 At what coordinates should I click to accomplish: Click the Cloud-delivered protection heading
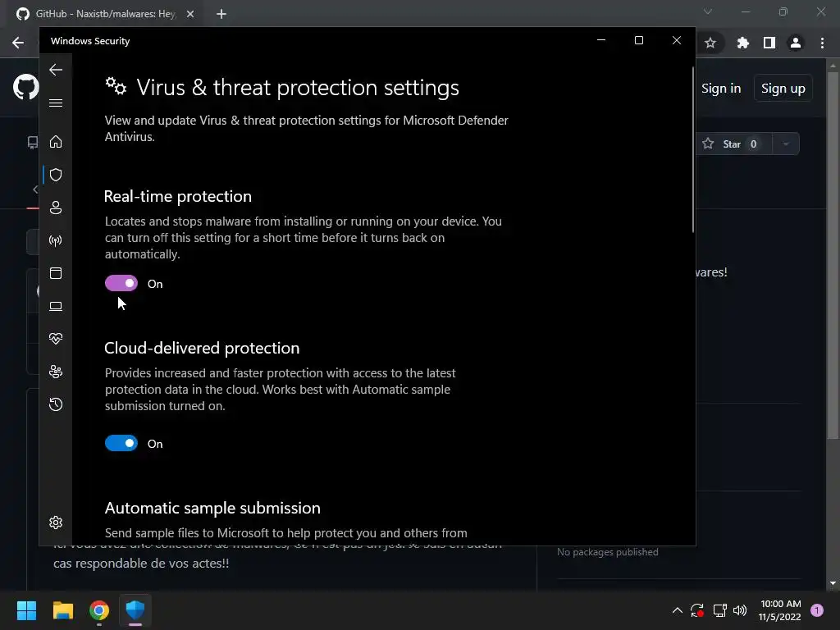tap(202, 348)
